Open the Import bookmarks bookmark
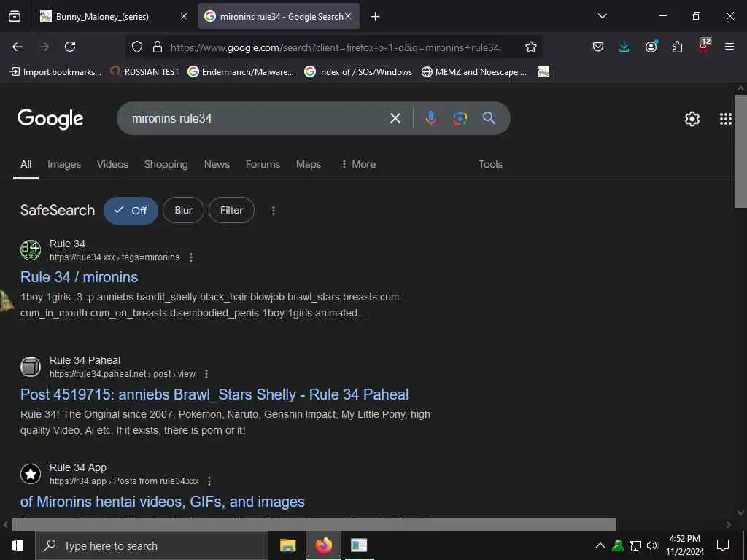 (x=56, y=72)
